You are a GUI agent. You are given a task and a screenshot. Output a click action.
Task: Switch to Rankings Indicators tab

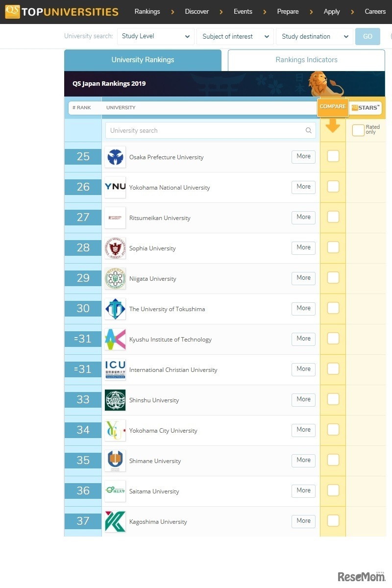pos(306,60)
